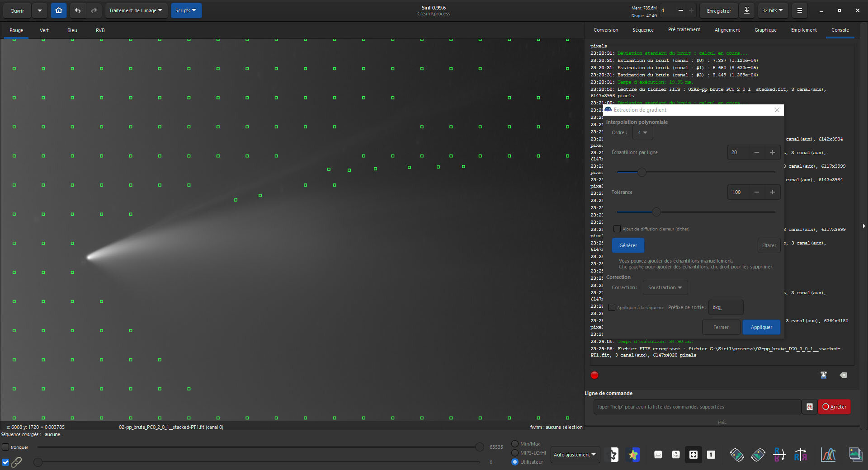Open Traitement de l'image menu
868x470 pixels.
(x=136, y=10)
